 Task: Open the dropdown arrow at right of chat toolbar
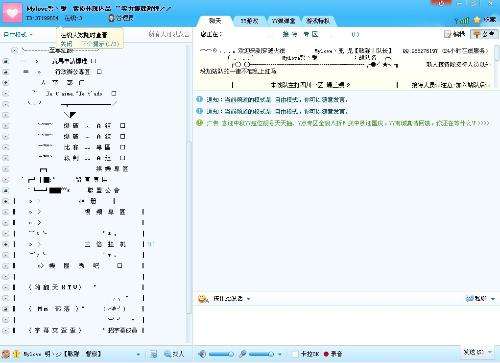point(493,299)
